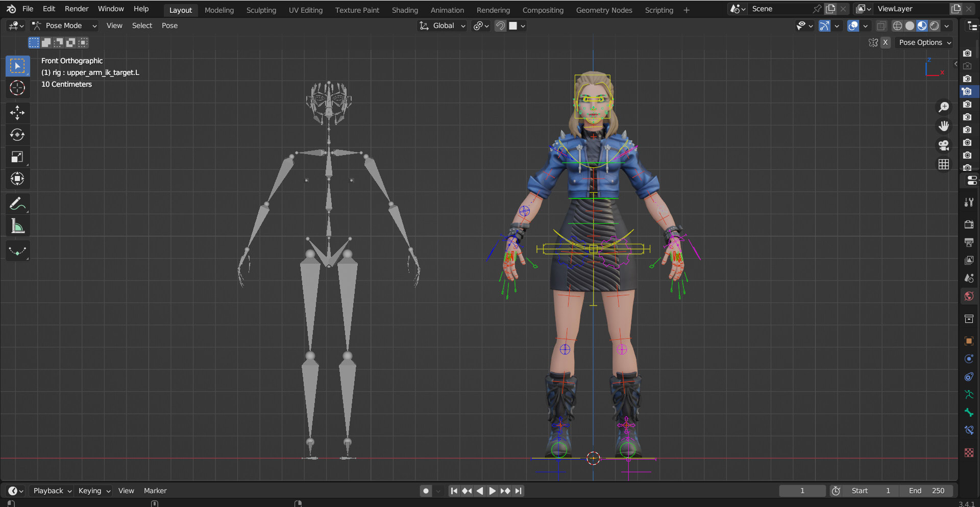Open the Physics properties tab
The image size is (980, 507).
point(969,359)
